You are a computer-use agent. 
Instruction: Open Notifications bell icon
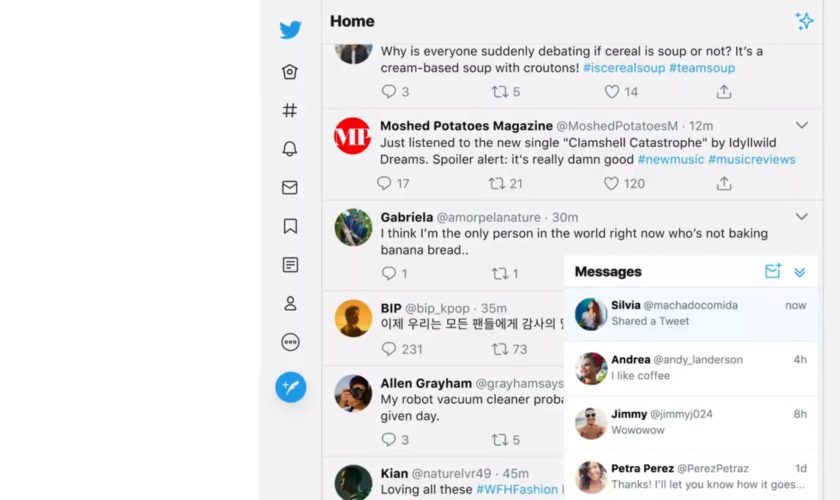[290, 149]
